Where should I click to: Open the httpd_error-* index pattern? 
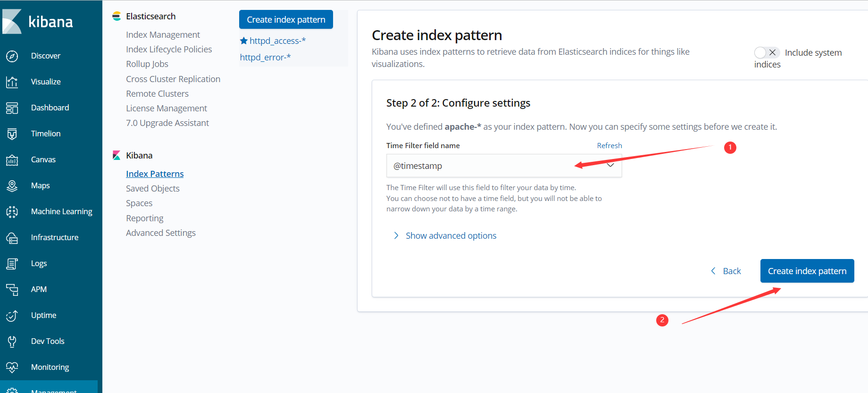click(265, 57)
